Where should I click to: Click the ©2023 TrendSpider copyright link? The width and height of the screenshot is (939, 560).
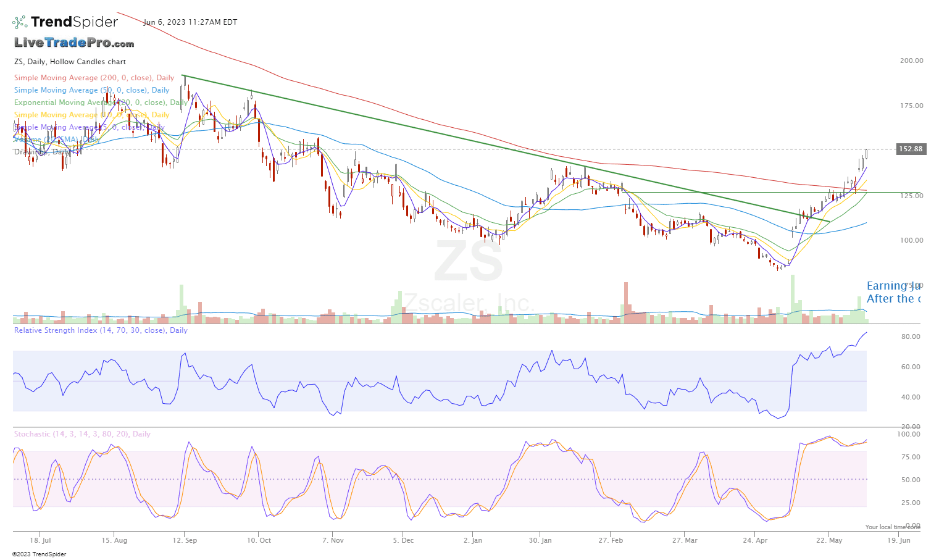[41, 554]
